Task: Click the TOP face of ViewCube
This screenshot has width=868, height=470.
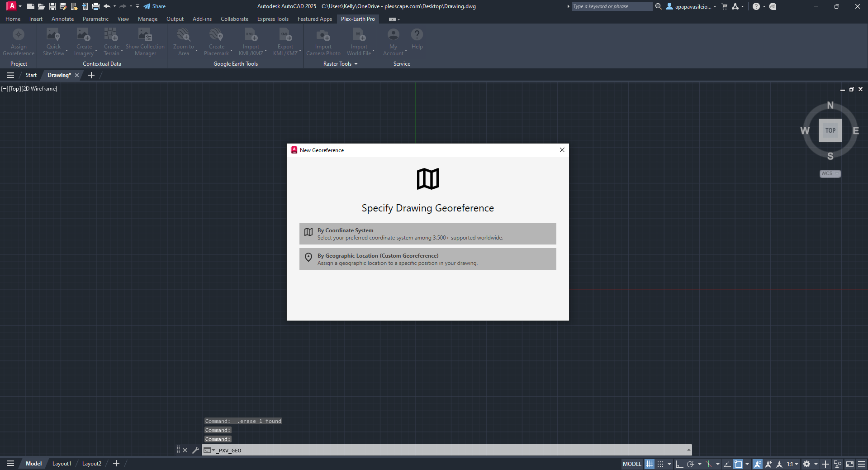Action: (830, 130)
